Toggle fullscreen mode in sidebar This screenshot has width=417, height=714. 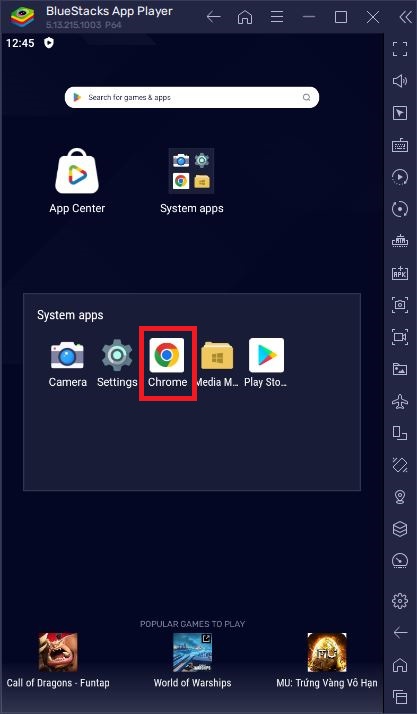pyautogui.click(x=400, y=49)
